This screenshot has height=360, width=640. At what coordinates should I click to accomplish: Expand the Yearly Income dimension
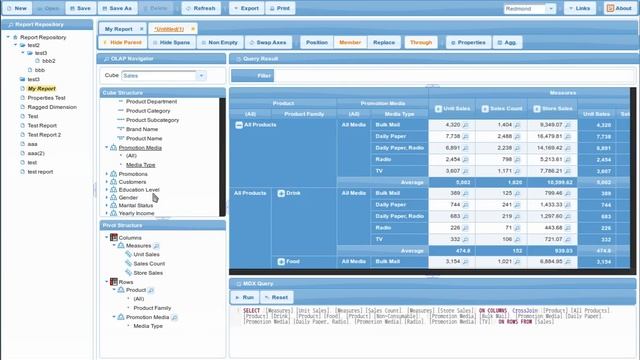pos(107,213)
